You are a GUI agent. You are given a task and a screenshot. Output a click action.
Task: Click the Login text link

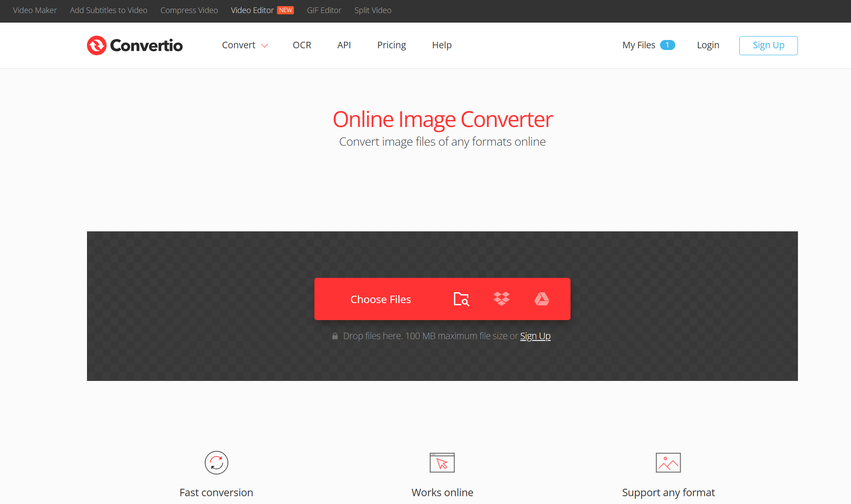click(708, 44)
